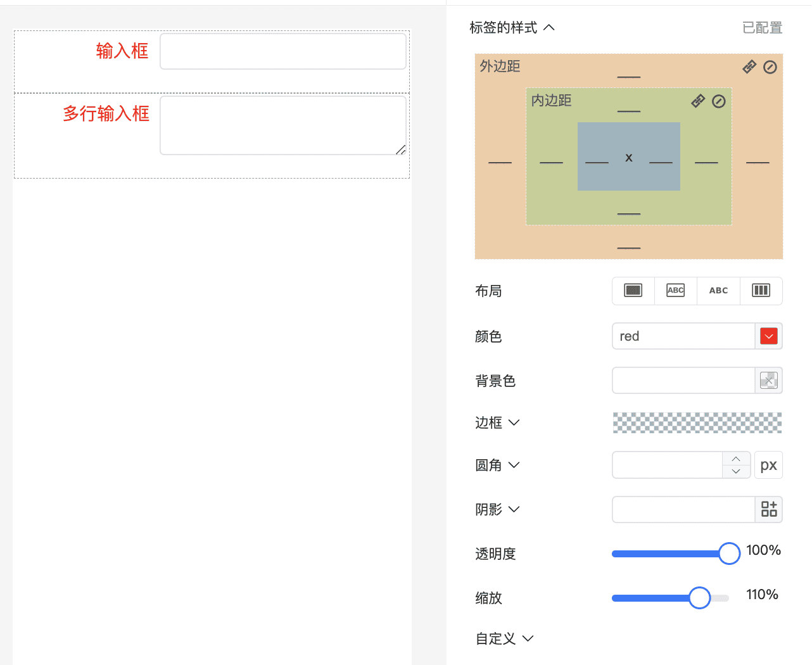
Task: Click the link icon in the 内边距 box
Action: click(x=698, y=101)
